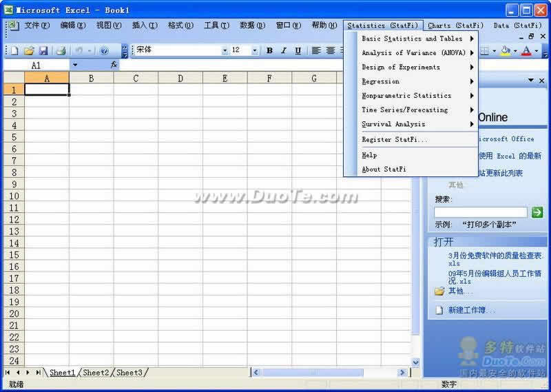The image size is (551, 392).
Task: Select the Sheet1 tab
Action: point(62,372)
